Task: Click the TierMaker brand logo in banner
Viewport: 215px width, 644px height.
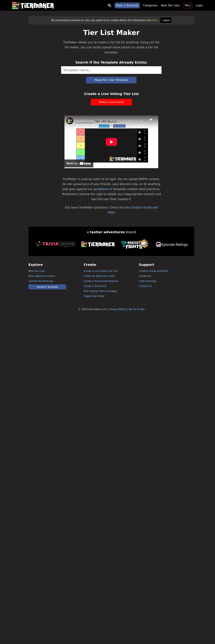Action: point(98,244)
